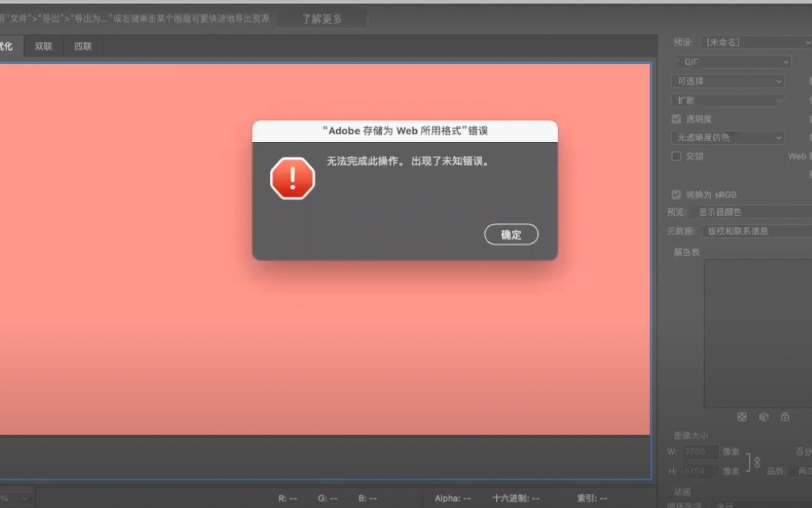Toggle the 透明度 checkbox
The width and height of the screenshot is (812, 508).
676,119
